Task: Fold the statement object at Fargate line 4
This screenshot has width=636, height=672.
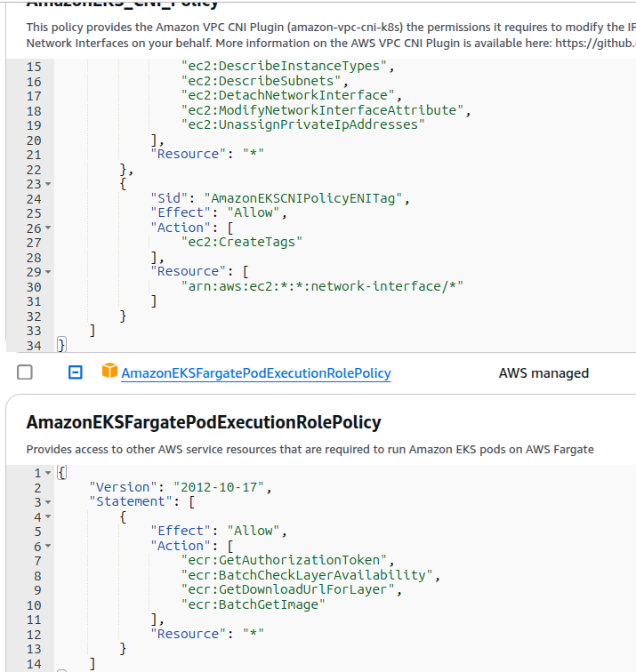Action: click(x=48, y=516)
